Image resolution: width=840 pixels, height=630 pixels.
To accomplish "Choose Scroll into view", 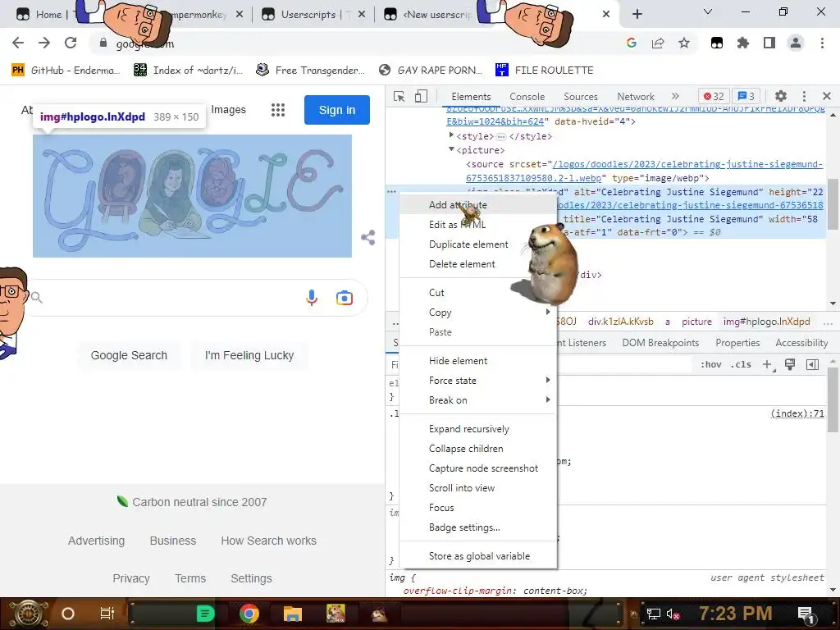I will coord(478,488).
